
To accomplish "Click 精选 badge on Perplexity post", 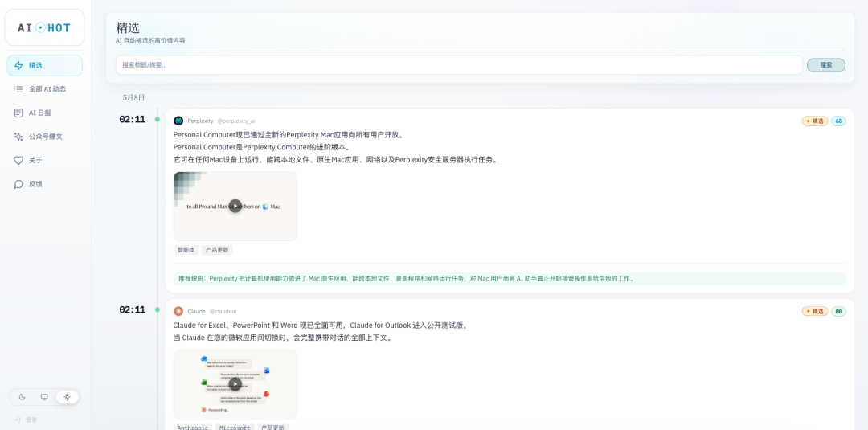I will click(815, 121).
